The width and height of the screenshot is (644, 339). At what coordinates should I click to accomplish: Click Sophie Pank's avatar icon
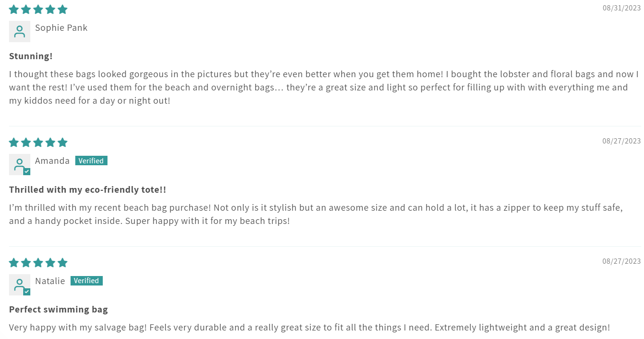click(19, 31)
